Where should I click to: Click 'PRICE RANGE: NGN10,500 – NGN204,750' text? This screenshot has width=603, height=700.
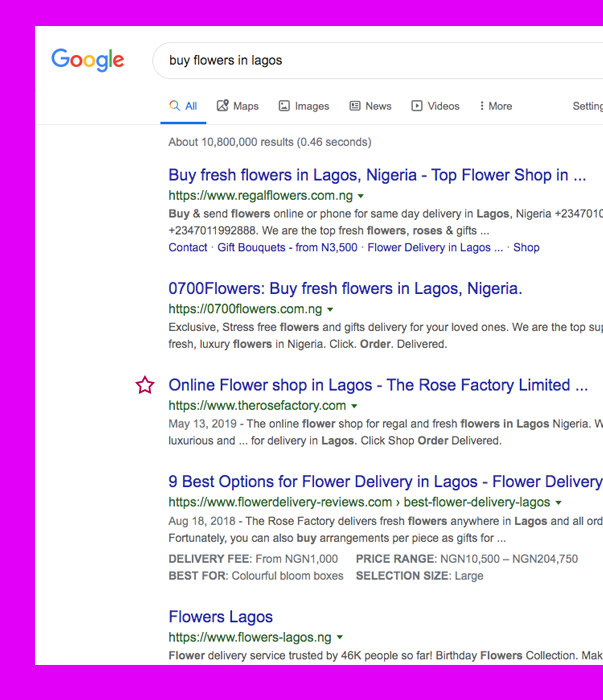[467, 559]
